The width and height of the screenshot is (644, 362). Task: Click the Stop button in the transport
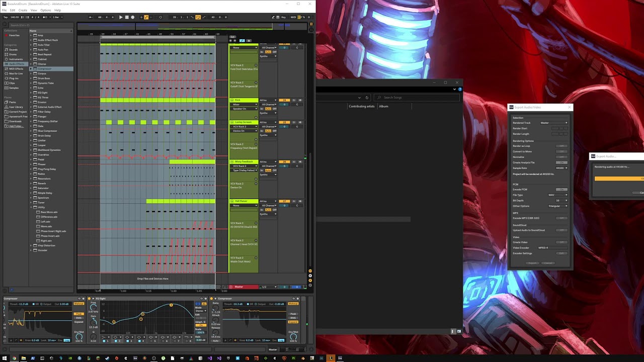coord(127,17)
